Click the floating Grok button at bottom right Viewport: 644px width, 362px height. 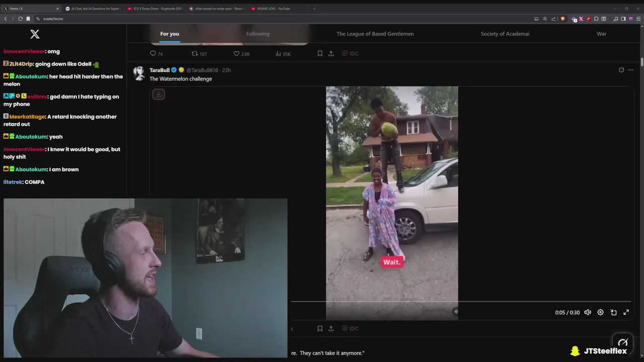tap(623, 343)
